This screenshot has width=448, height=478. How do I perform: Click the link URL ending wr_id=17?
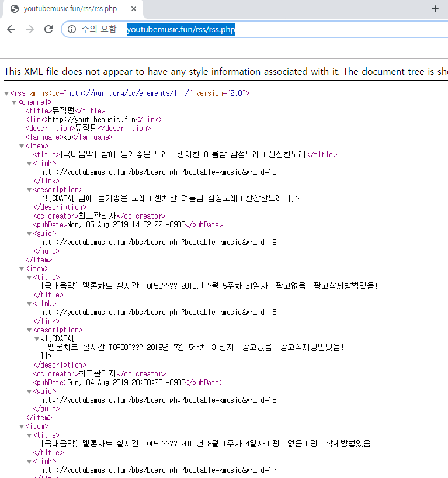[x=158, y=470]
